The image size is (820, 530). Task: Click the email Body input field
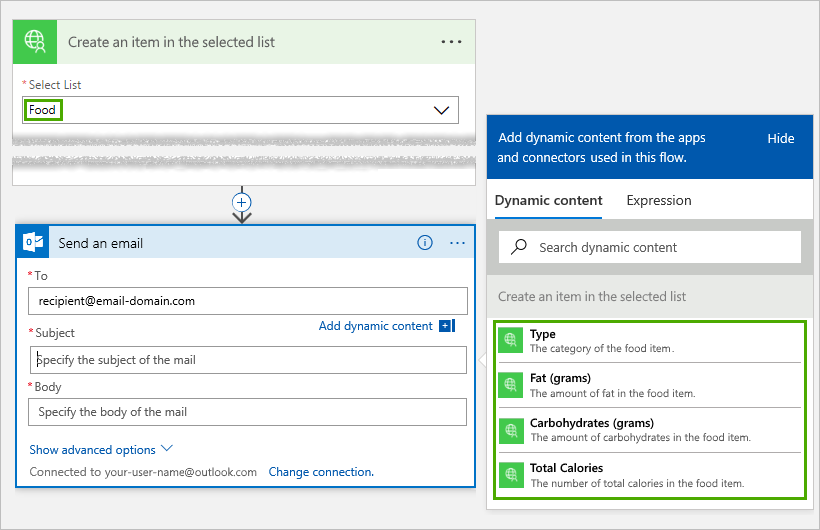(249, 412)
